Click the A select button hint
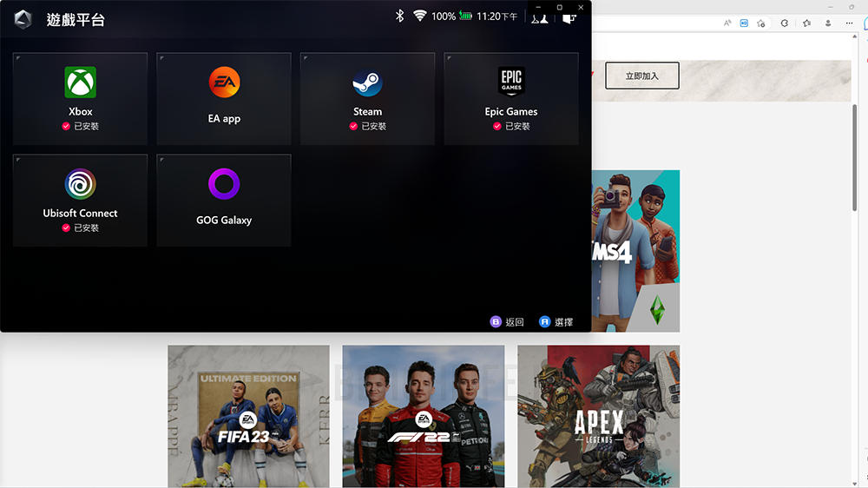The image size is (868, 488). click(x=556, y=322)
